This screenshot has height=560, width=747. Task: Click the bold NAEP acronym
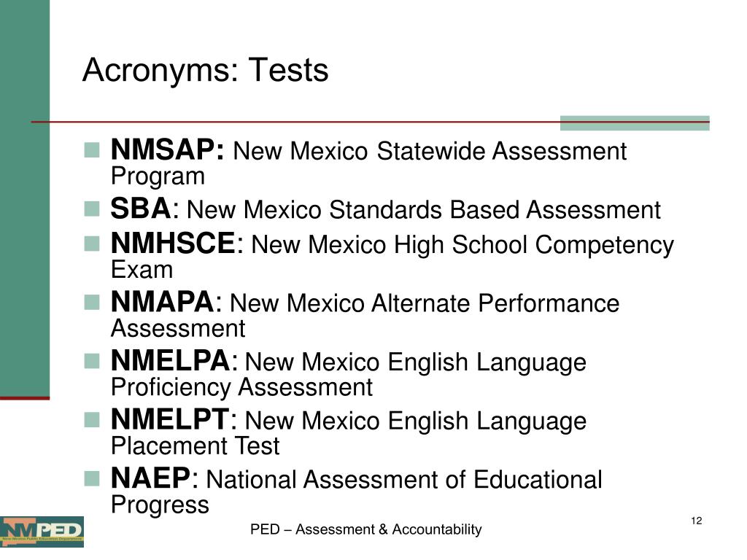click(150, 478)
